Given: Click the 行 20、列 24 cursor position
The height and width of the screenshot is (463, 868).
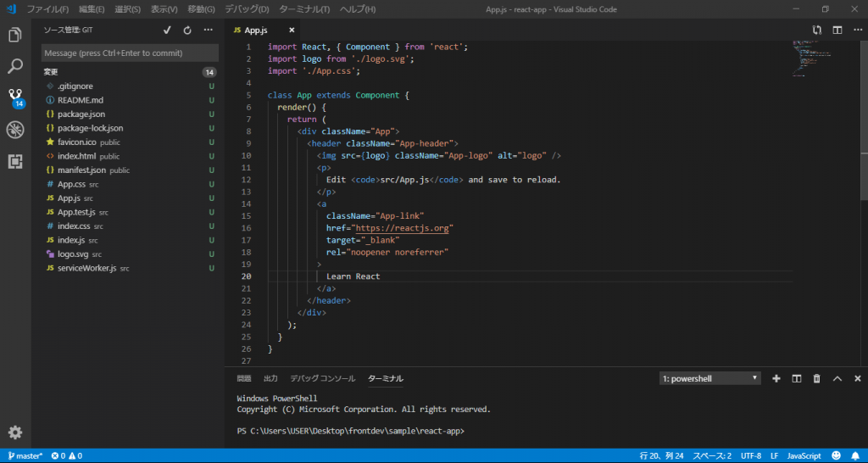Looking at the screenshot, I should point(661,456).
